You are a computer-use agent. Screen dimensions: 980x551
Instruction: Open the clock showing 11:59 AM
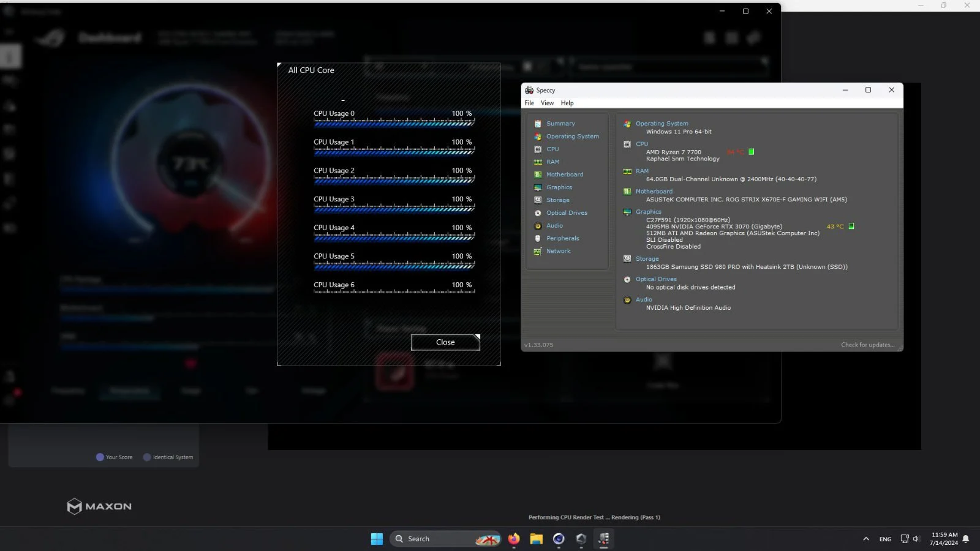tap(944, 539)
